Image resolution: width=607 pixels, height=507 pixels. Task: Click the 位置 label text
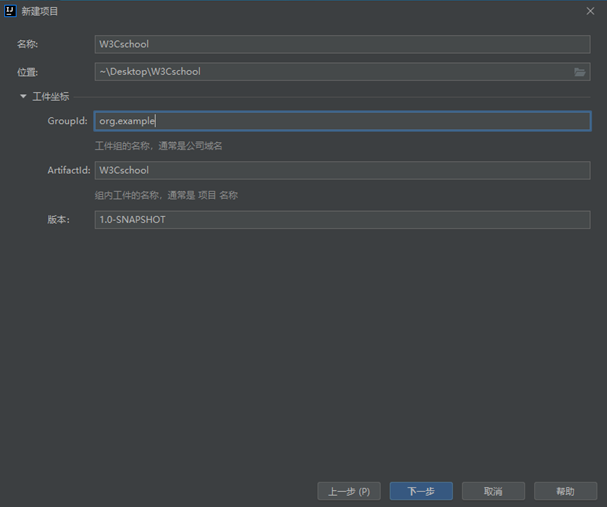27,73
